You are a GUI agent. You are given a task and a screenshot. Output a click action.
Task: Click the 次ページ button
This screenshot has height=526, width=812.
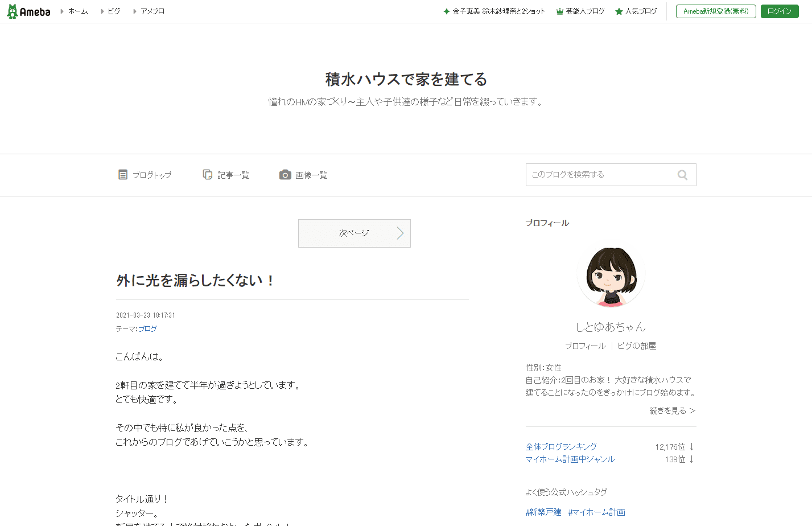[355, 233]
